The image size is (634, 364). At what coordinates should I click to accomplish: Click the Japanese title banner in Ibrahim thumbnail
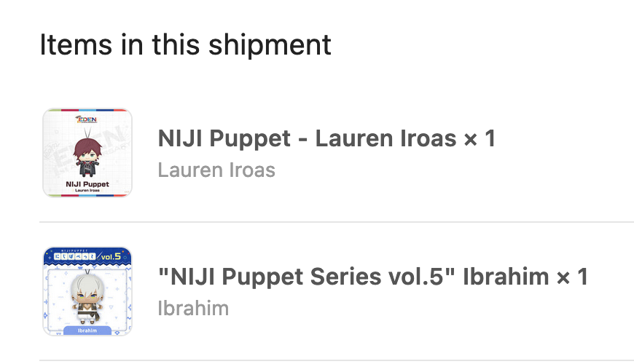point(75,256)
